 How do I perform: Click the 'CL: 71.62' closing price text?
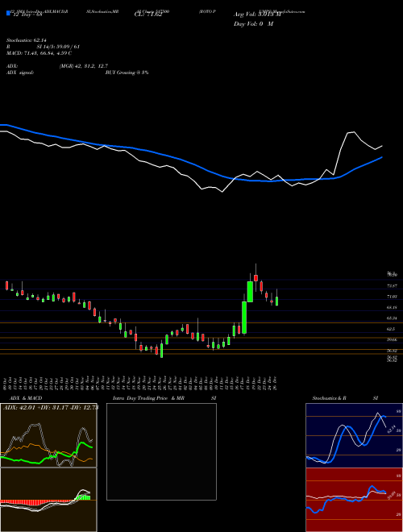pos(148,15)
